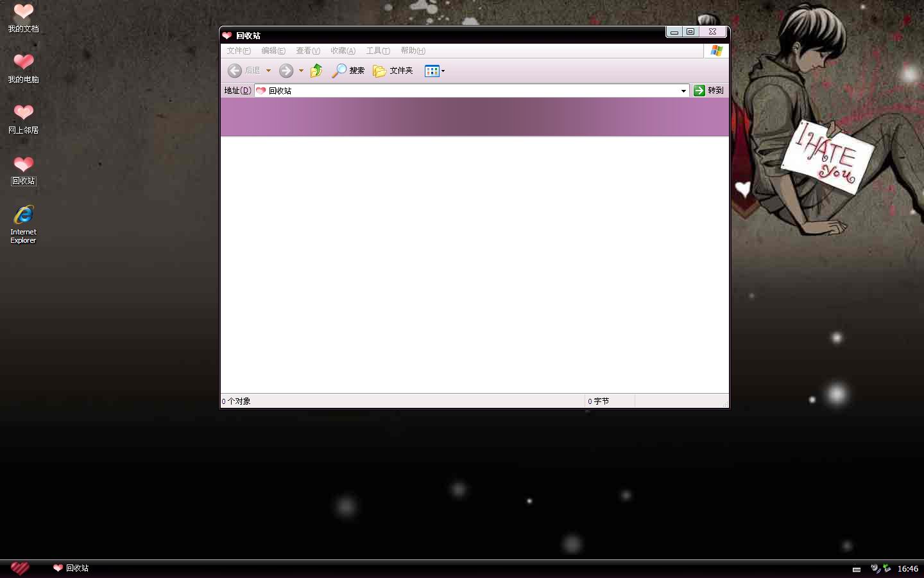Viewport: 924px width, 578px height.
Task: Open the 帮助(H) menu
Action: 413,51
